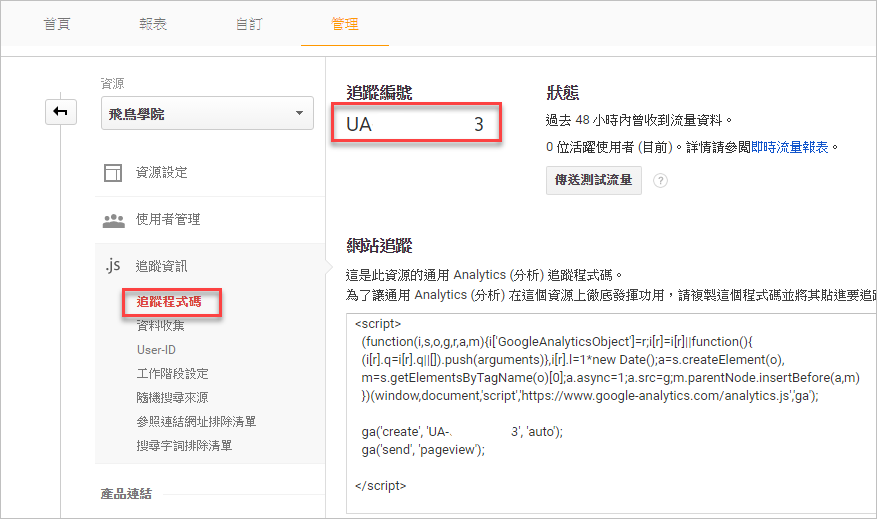Click the ga('send', 'pageview') code line
Screen dimensions: 877x519
coord(423,450)
